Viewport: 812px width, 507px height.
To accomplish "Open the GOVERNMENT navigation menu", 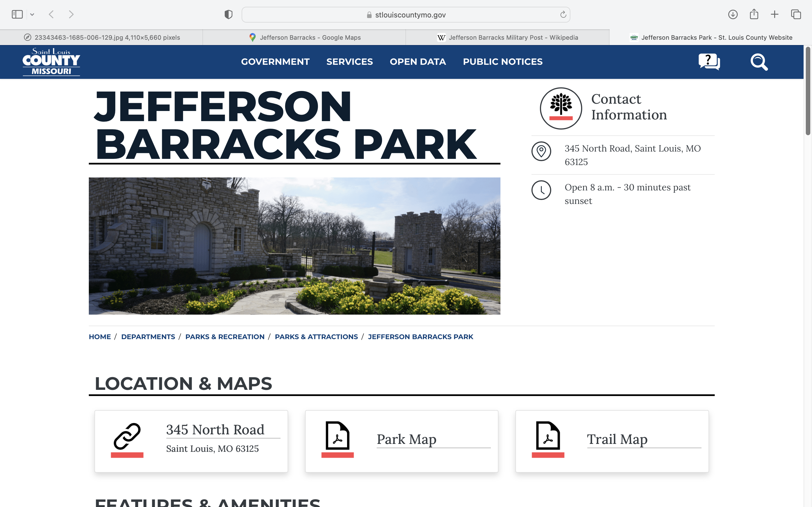I will (x=275, y=62).
